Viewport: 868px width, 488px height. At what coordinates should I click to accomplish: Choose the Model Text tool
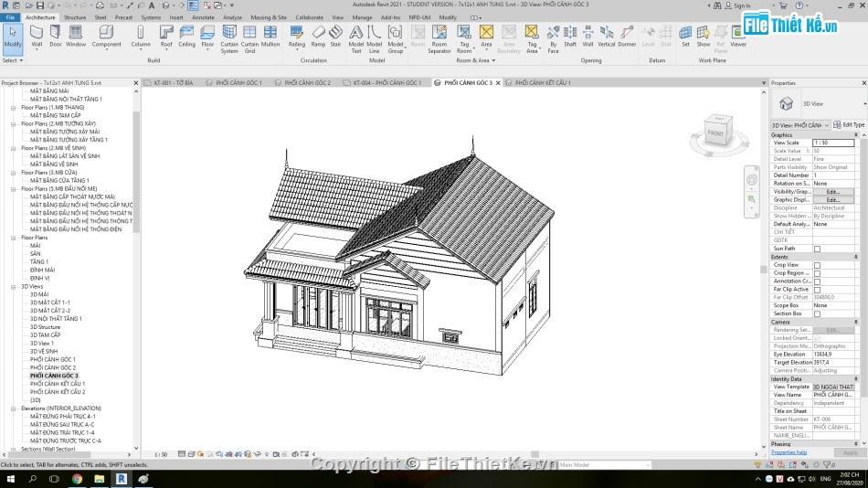pyautogui.click(x=356, y=39)
